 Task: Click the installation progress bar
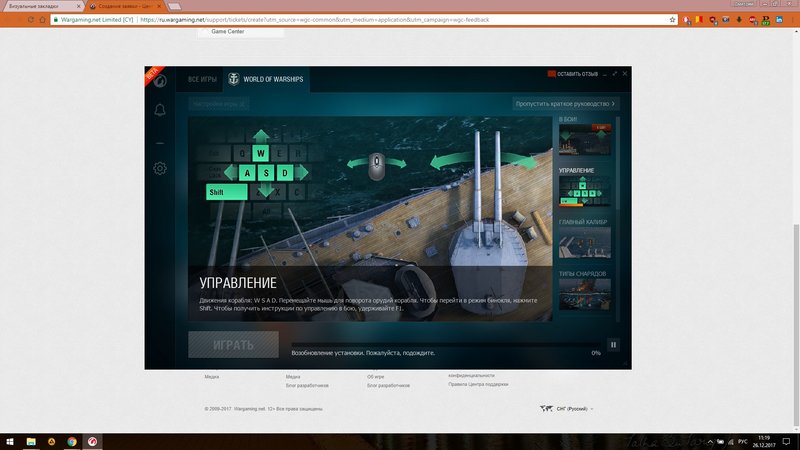point(445,344)
